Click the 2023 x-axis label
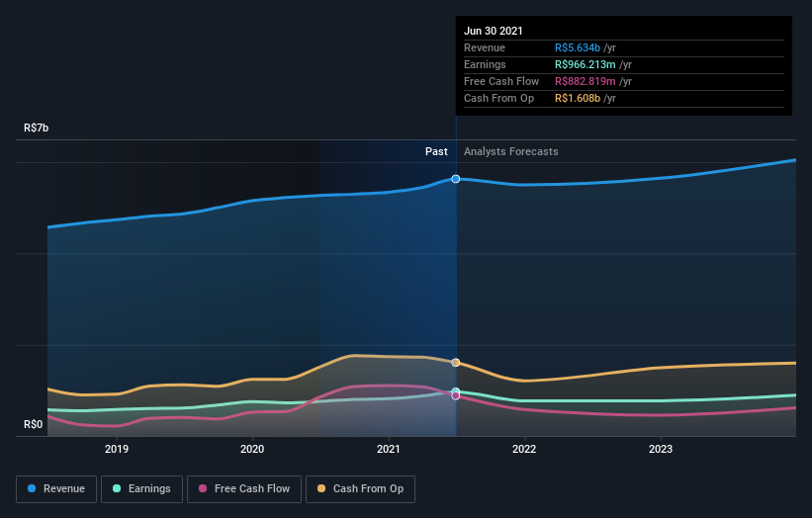 click(x=661, y=449)
